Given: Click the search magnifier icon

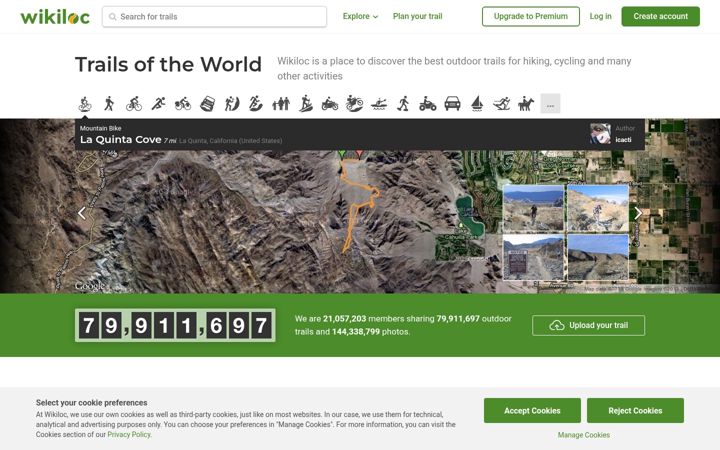Looking at the screenshot, I should coord(112,17).
